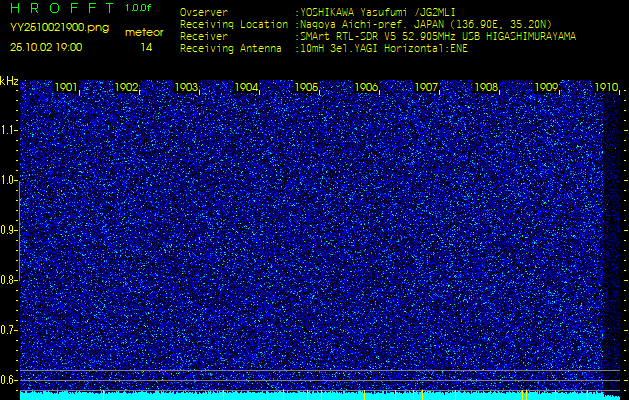Click the Receiving Location label

click(x=234, y=24)
